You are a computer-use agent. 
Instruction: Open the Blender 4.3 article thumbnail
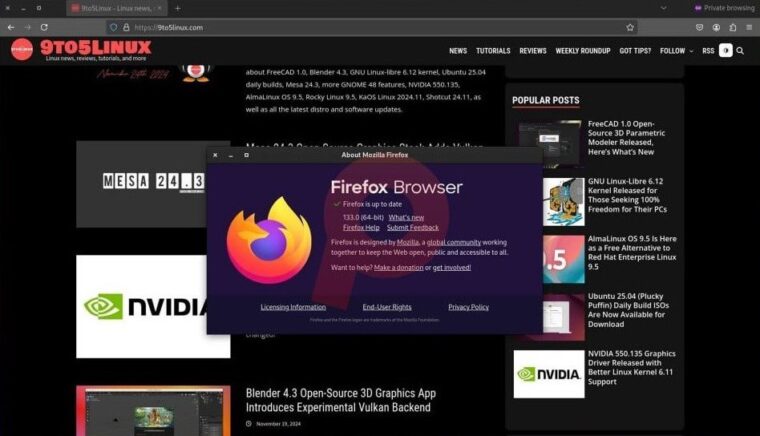(153, 411)
